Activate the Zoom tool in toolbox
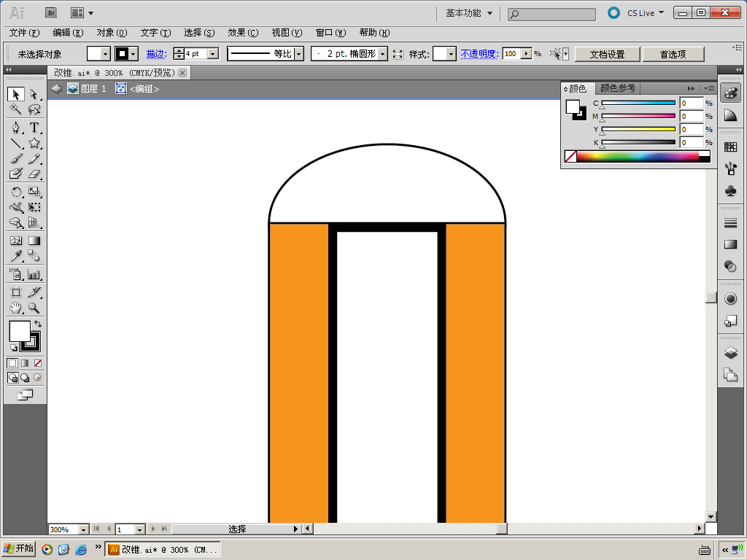The height and width of the screenshot is (560, 747). (34, 308)
